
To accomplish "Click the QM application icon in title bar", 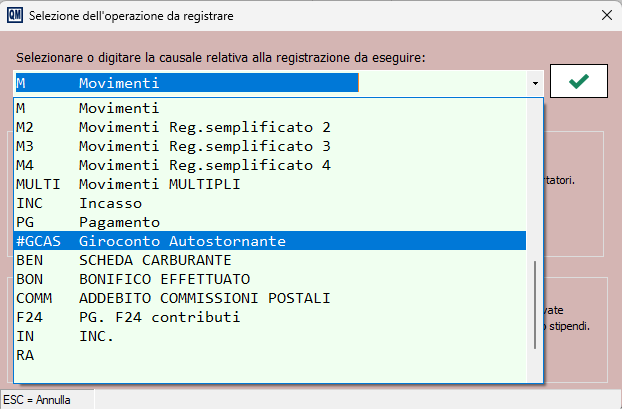I will click(x=13, y=15).
